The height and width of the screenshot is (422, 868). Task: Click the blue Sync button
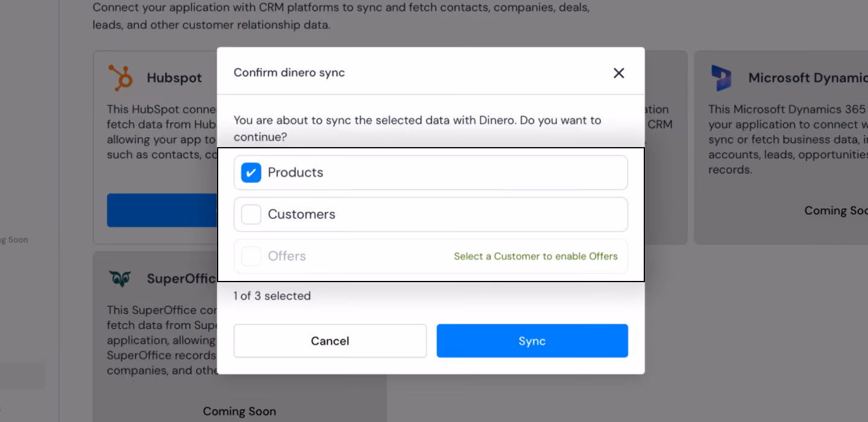point(532,341)
